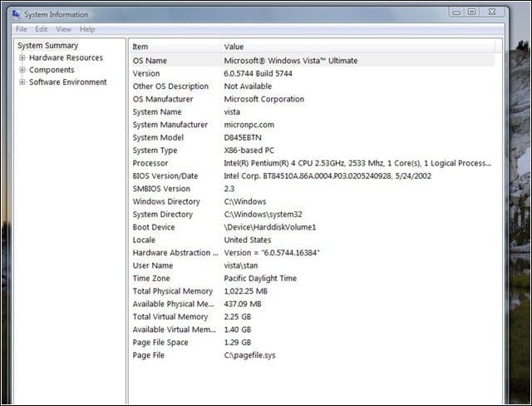
Task: Select the BIOS Version/Date row label
Action: (x=165, y=176)
